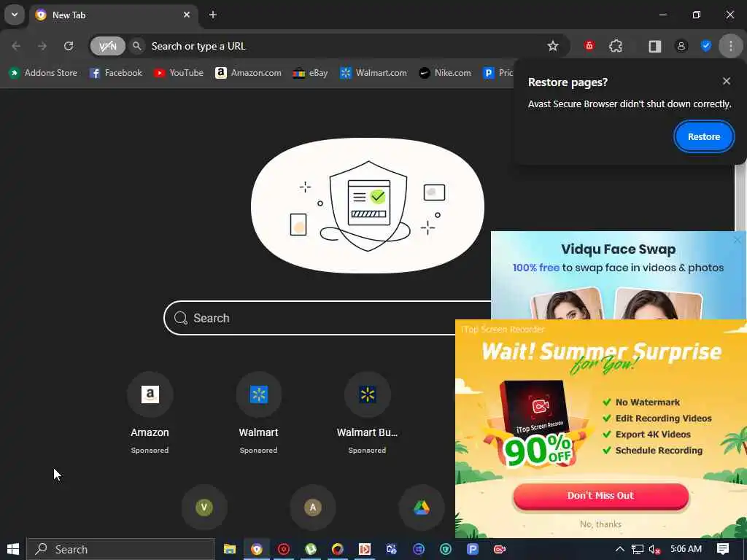Screen dimensions: 747x560
Task: Open the V shortcut tile
Action: pyautogui.click(x=204, y=507)
